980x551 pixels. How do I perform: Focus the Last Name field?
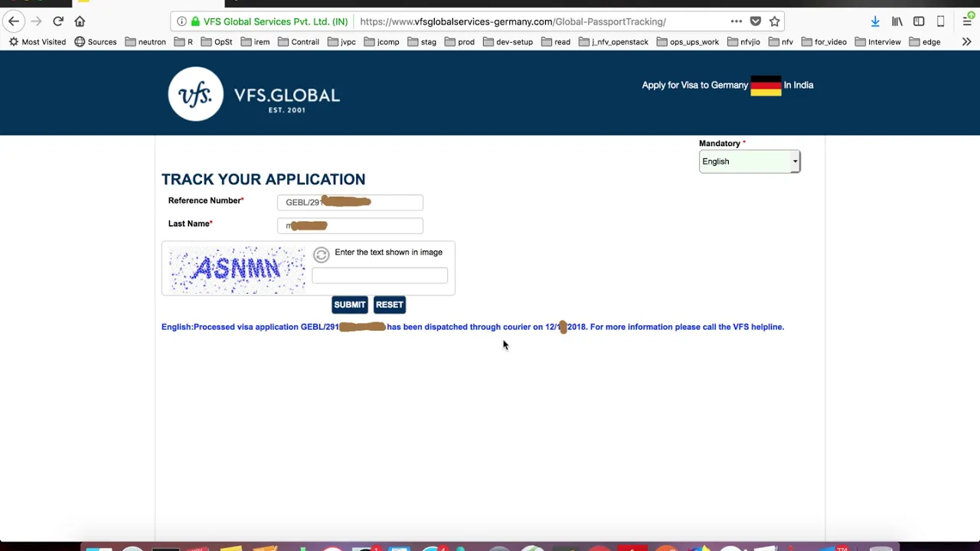click(x=350, y=225)
